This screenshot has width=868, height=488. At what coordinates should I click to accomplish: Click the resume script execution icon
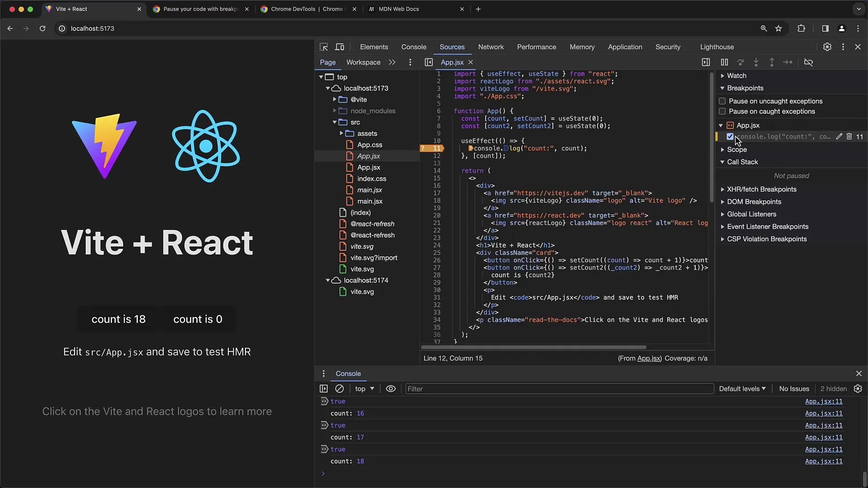coord(724,61)
